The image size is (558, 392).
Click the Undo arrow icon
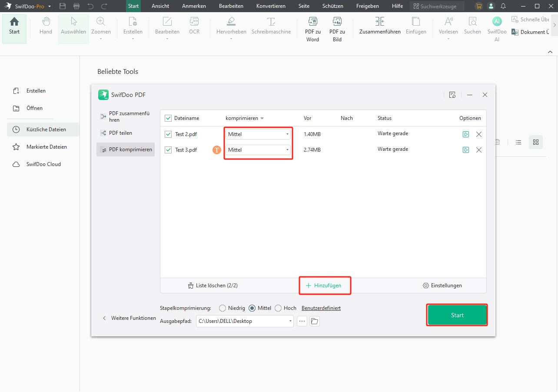tap(90, 6)
